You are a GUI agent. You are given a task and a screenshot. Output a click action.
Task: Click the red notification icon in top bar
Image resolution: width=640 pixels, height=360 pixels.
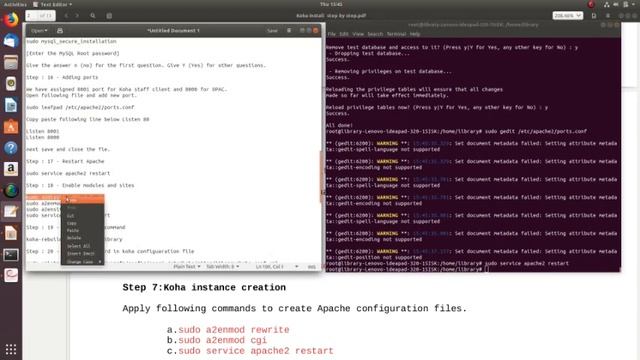point(591,4)
